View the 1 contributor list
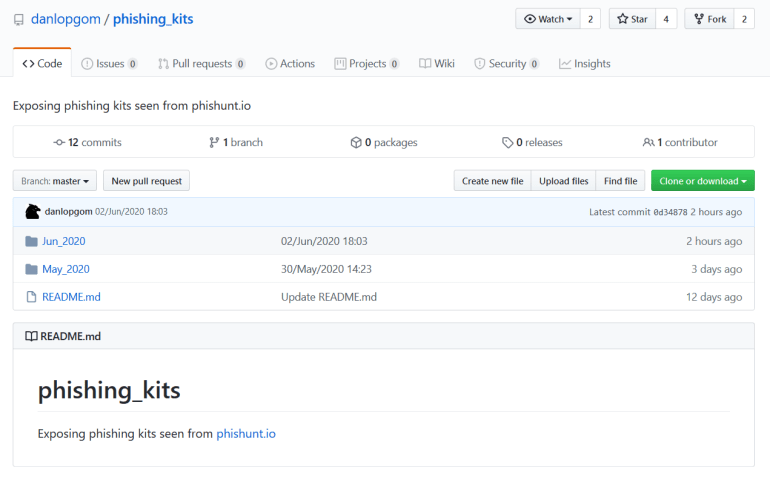 pyautogui.click(x=680, y=143)
